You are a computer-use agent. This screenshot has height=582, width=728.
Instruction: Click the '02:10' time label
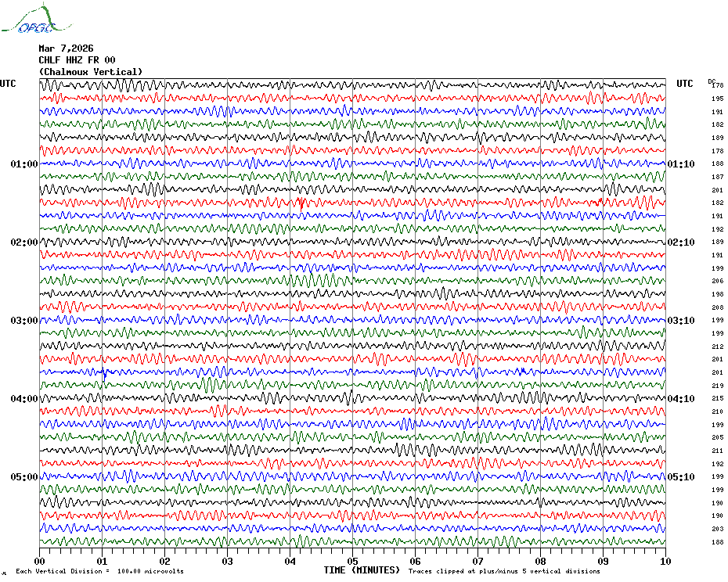pyautogui.click(x=681, y=242)
